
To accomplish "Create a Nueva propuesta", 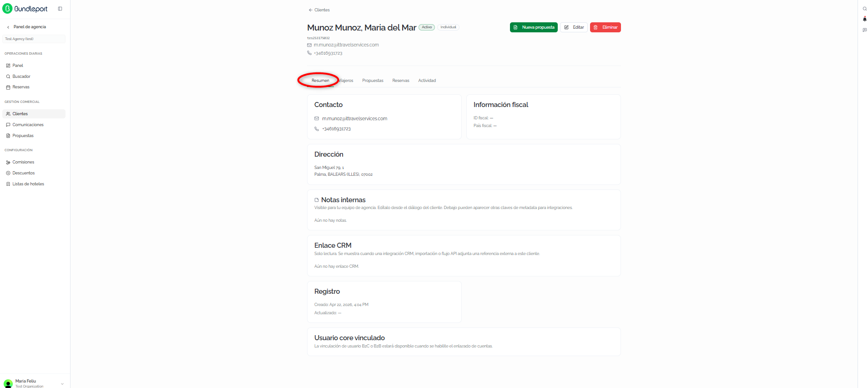I will 534,27.
